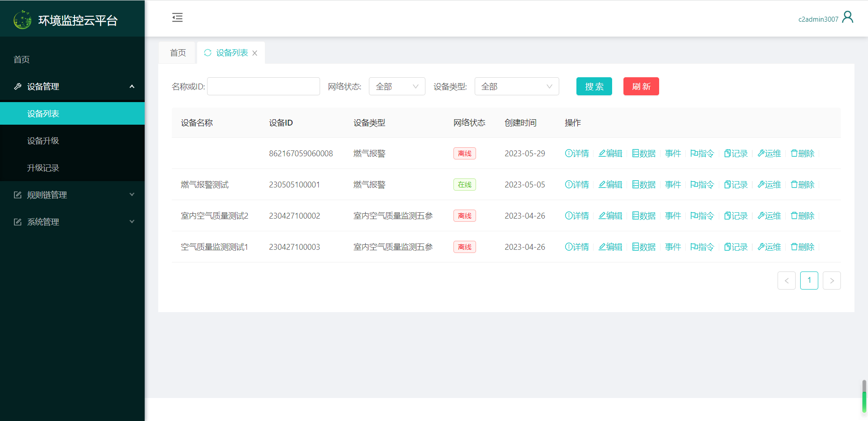The height and width of the screenshot is (421, 868).
Task: Open 事件 for 燃气报警测试
Action: click(673, 185)
